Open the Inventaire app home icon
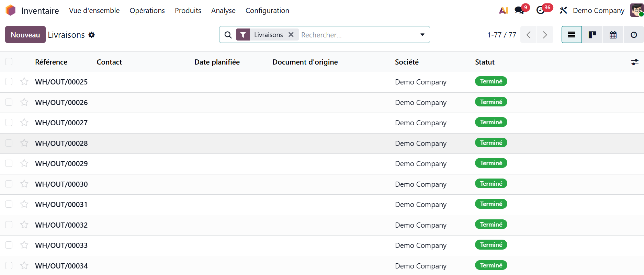This screenshot has height=275, width=644. 11,10
